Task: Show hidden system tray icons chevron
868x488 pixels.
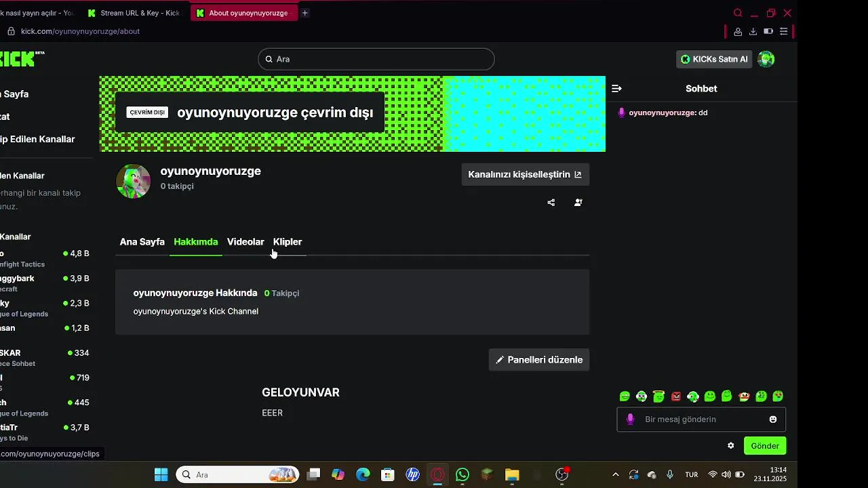Action: tap(615, 474)
